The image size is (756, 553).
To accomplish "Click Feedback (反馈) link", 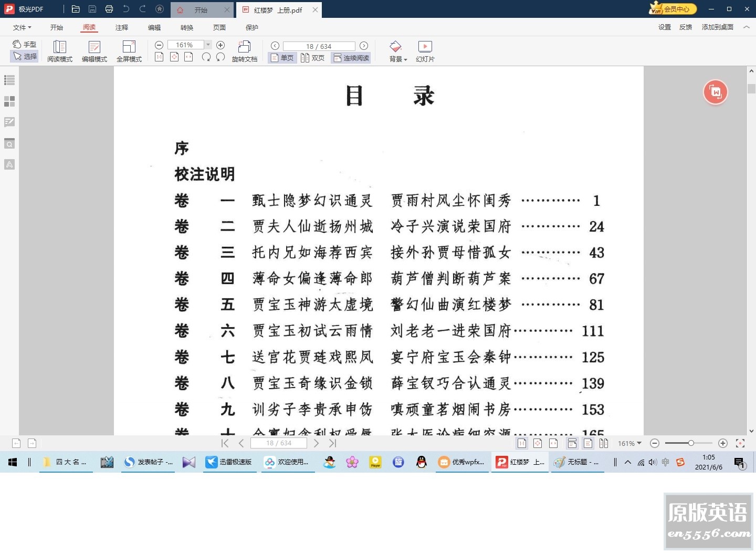I will pos(686,27).
